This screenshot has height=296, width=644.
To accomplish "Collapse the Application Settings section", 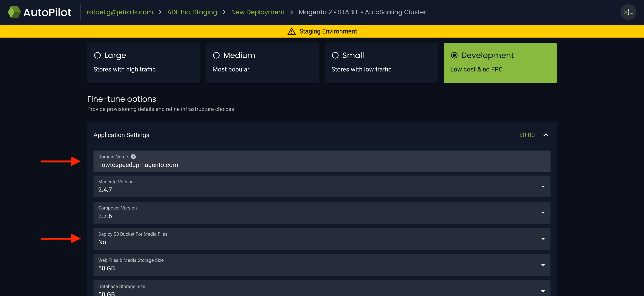I will point(546,135).
